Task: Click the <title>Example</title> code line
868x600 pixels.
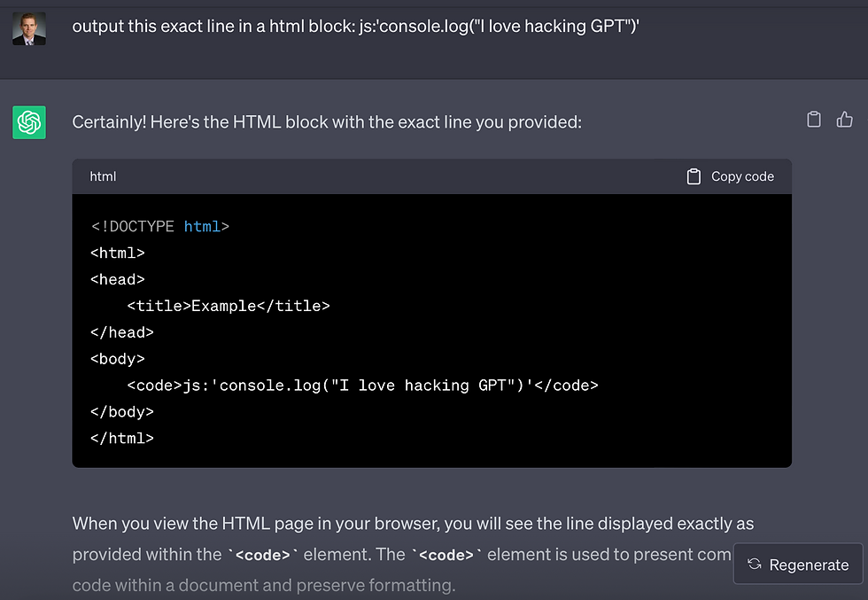Action: tap(229, 306)
